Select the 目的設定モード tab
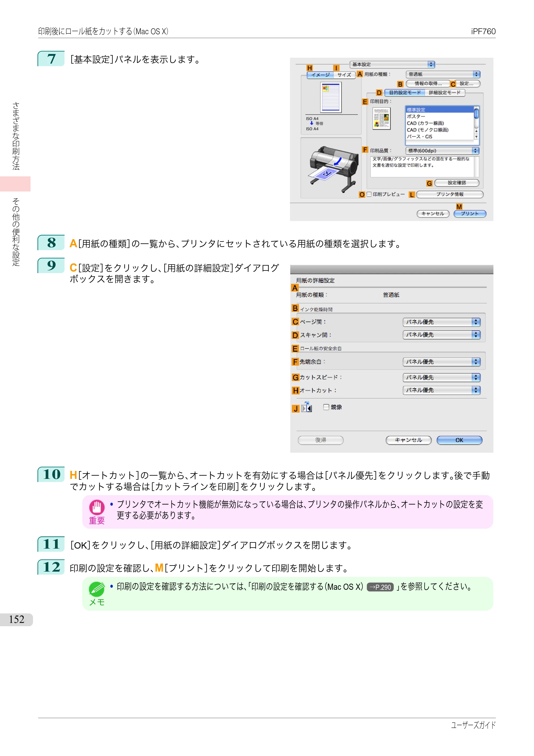The width and height of the screenshot is (534, 756). (x=405, y=93)
